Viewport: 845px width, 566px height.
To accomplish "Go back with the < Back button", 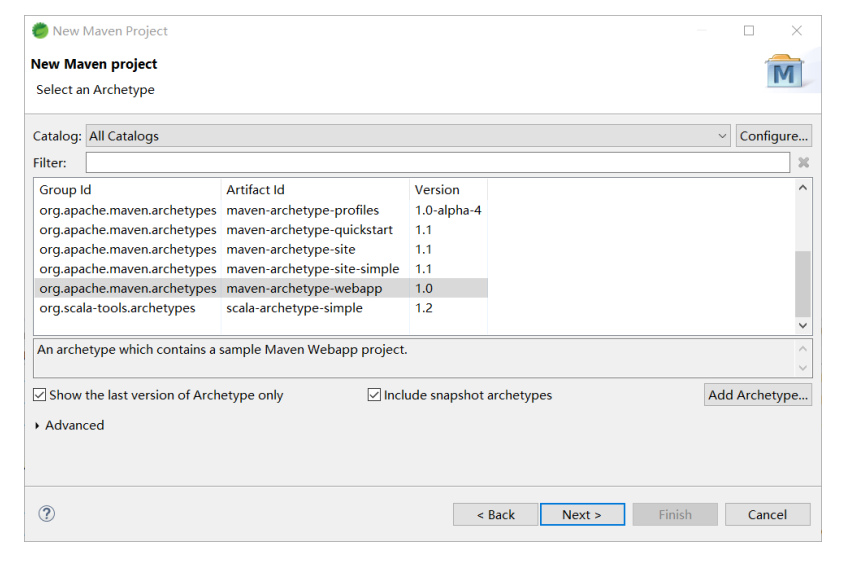I will click(x=495, y=515).
